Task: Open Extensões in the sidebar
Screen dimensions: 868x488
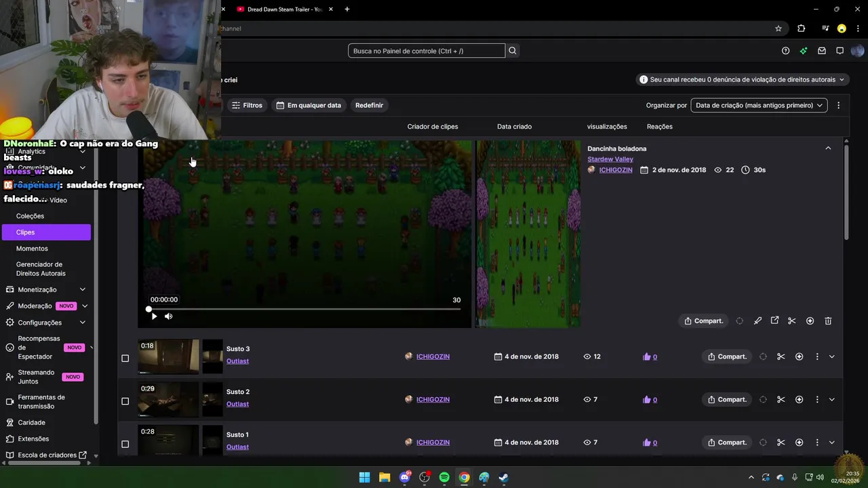Action: [x=33, y=439]
